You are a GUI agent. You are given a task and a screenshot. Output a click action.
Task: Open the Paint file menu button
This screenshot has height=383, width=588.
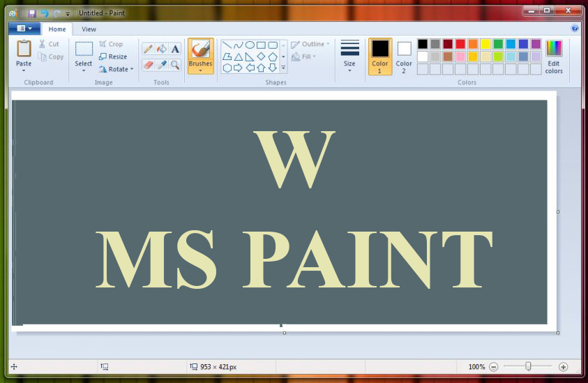click(x=24, y=29)
